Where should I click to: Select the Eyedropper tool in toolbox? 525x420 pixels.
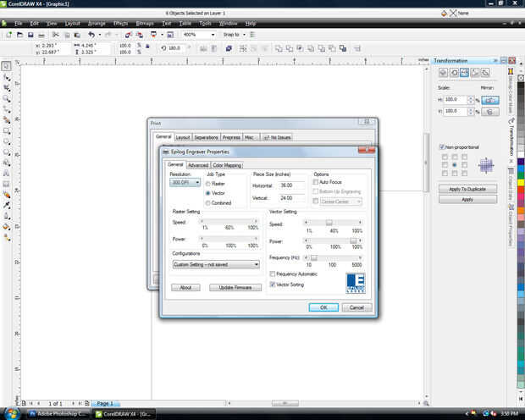pos(7,205)
